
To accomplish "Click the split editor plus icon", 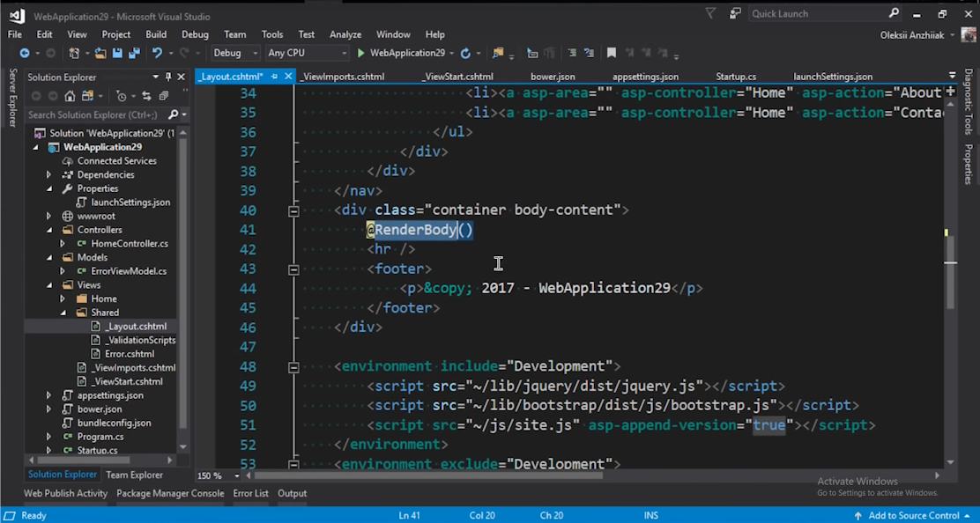I will pyautogui.click(x=951, y=92).
